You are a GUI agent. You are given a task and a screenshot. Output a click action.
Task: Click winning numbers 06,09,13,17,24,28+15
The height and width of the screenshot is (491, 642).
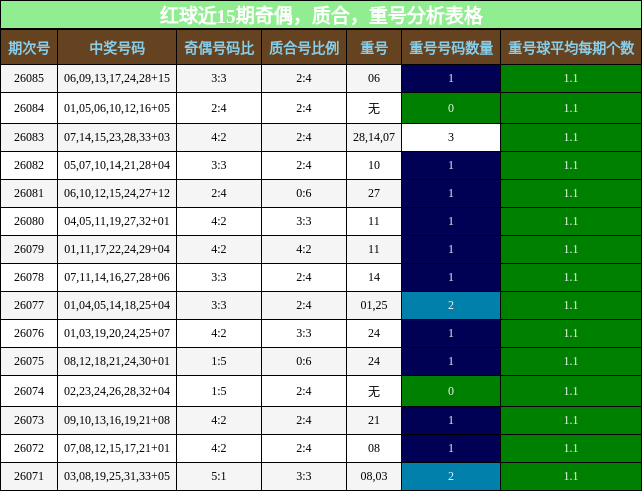(117, 78)
